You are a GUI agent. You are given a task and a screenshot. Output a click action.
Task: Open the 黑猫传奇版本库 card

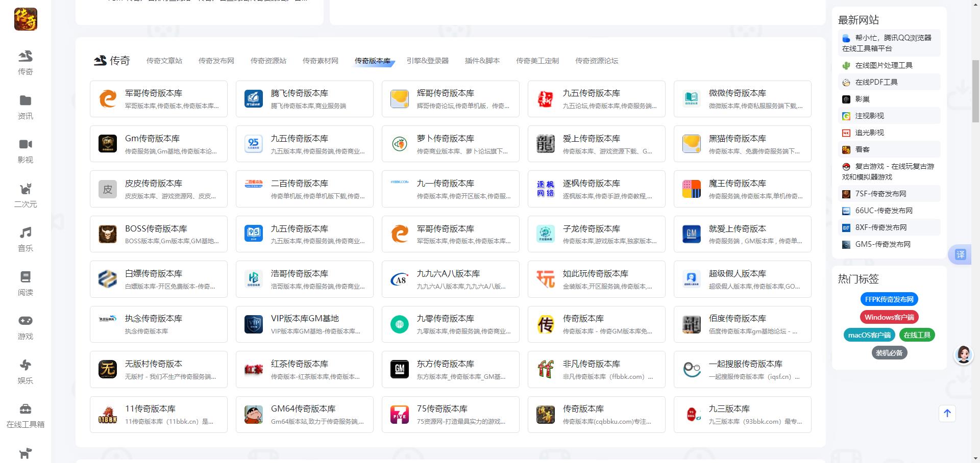[743, 144]
